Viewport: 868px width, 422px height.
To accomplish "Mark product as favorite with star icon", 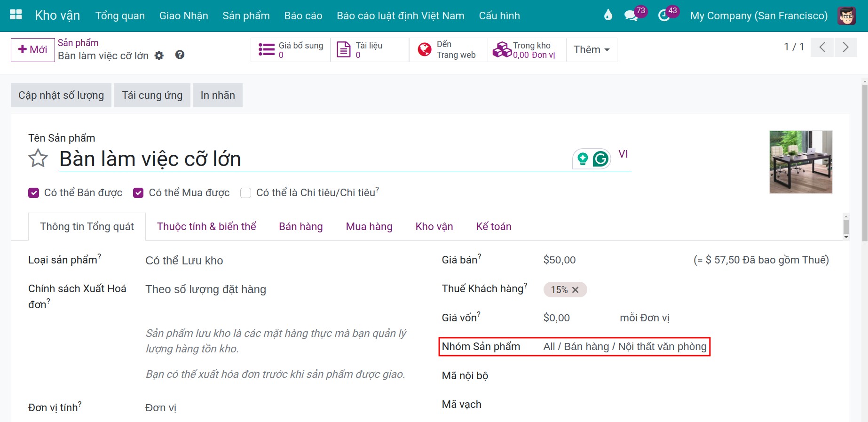I will click(38, 158).
